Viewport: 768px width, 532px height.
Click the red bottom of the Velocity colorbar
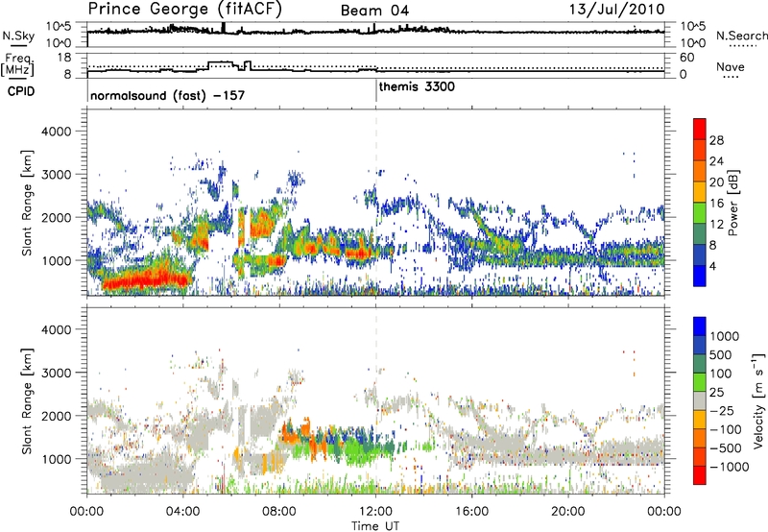[700, 475]
